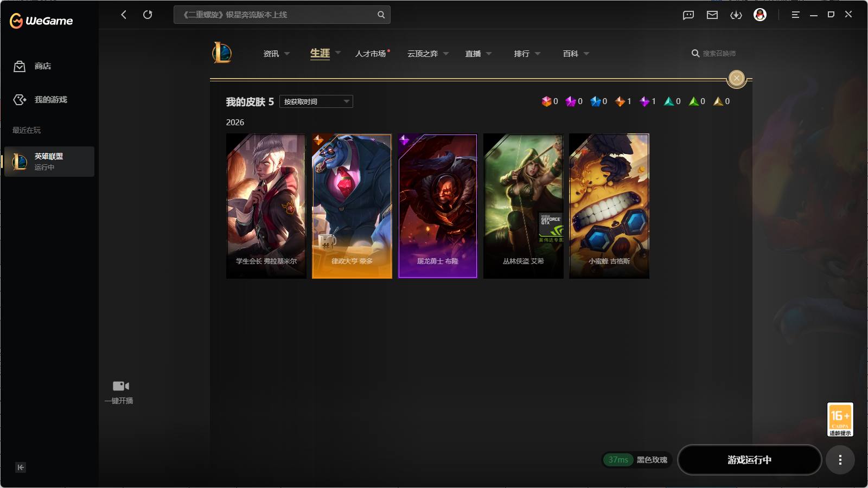Open the download manager icon
This screenshot has width=868, height=488.
tap(736, 15)
